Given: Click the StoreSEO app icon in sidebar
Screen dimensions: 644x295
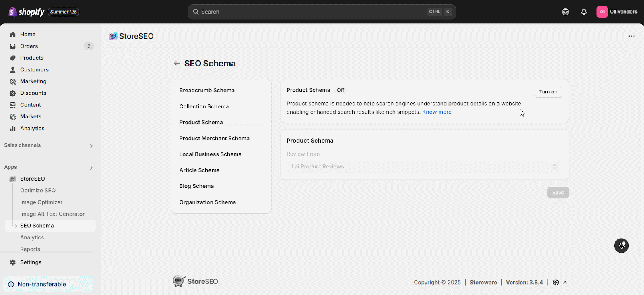Looking at the screenshot, I should pos(13,179).
